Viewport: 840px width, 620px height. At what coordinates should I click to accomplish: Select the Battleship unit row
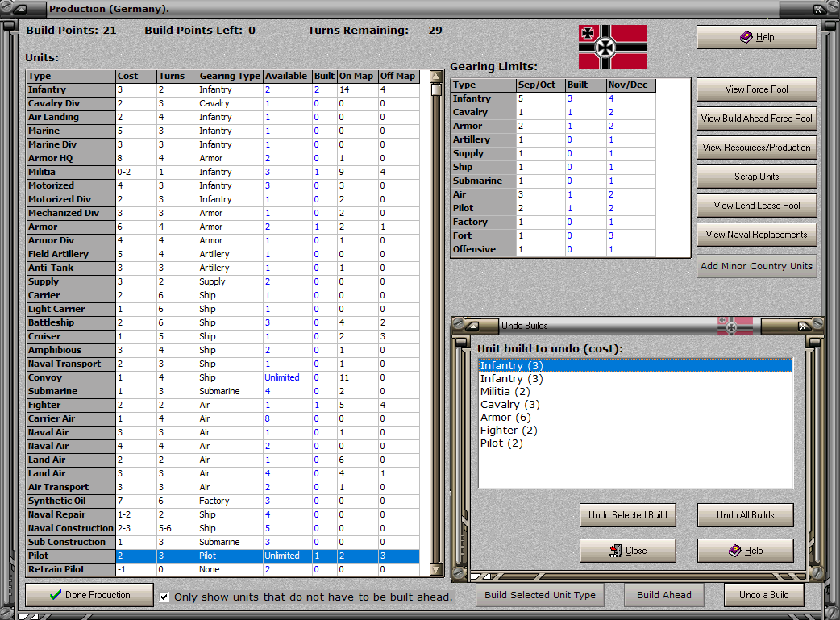click(x=222, y=322)
